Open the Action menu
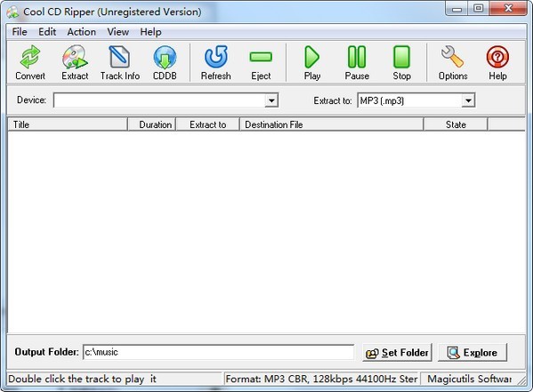Screen dimensions: 533x392 click(x=81, y=32)
